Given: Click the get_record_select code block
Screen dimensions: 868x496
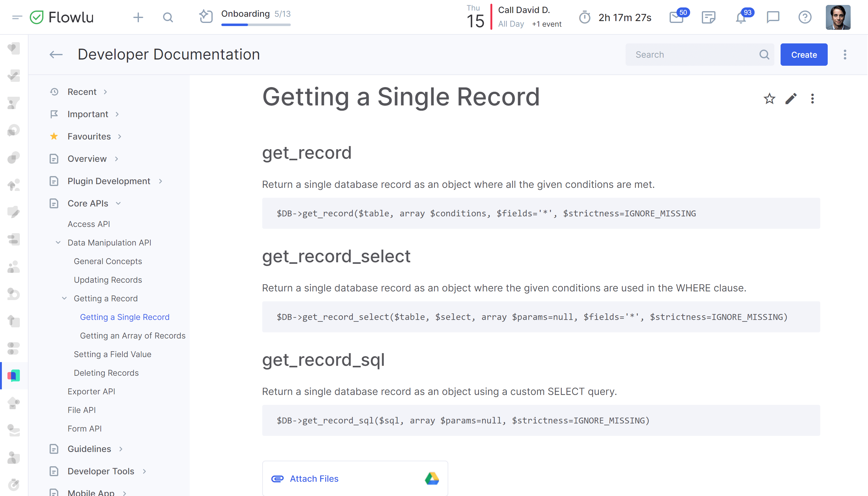Looking at the screenshot, I should [541, 317].
